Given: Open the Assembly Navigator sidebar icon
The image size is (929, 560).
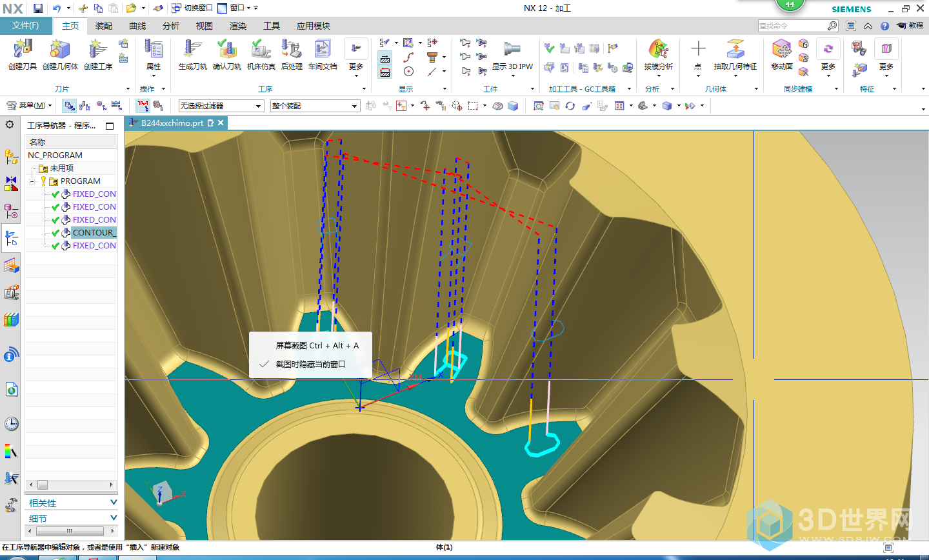Looking at the screenshot, I should point(11,156).
